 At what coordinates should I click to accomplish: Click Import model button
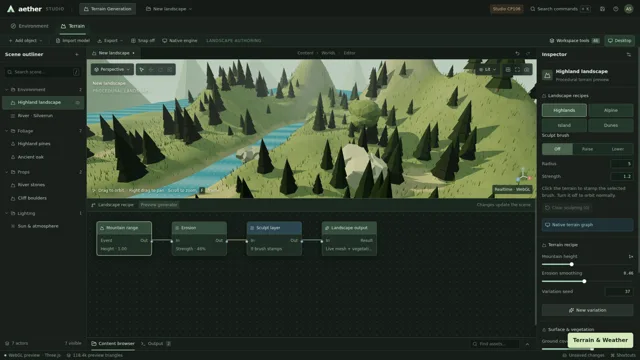pos(73,40)
